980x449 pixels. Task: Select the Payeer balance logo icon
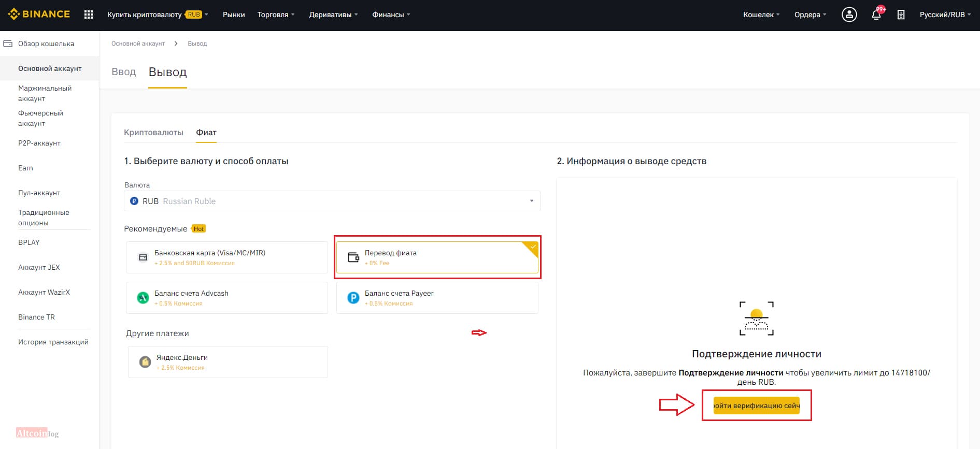pos(353,298)
